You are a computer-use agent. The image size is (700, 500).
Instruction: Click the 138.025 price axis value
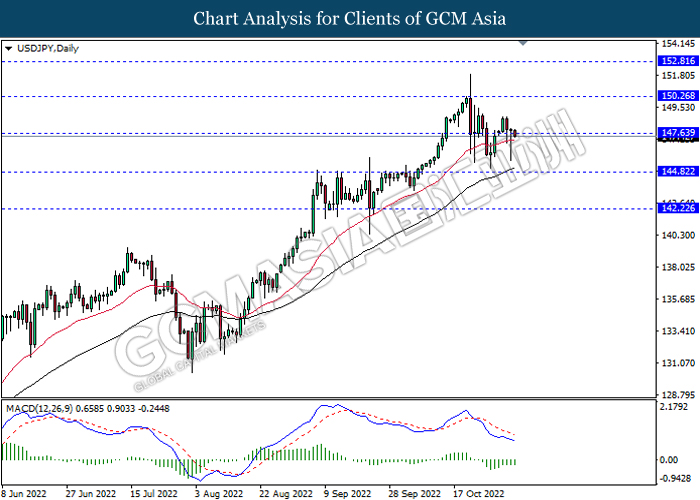tap(678, 267)
